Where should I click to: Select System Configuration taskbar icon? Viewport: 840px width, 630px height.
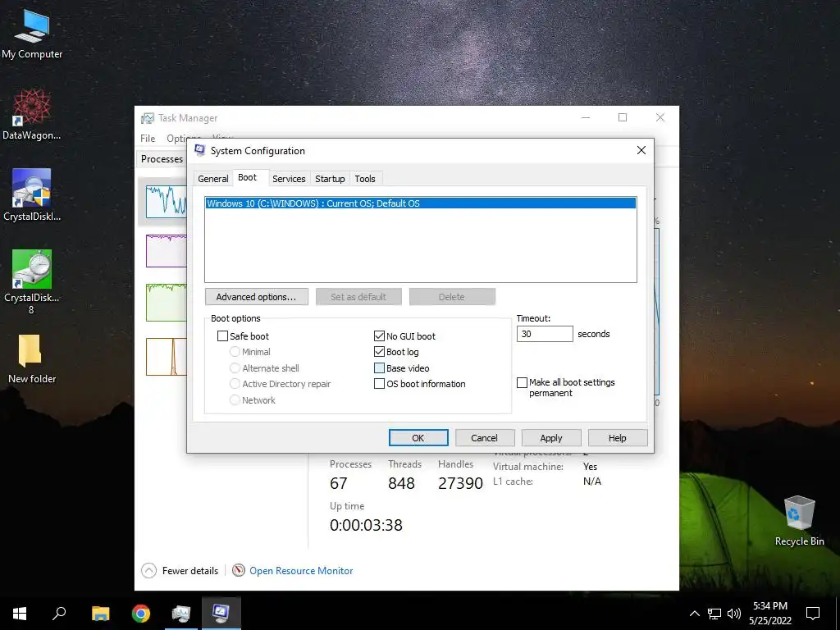(x=221, y=614)
